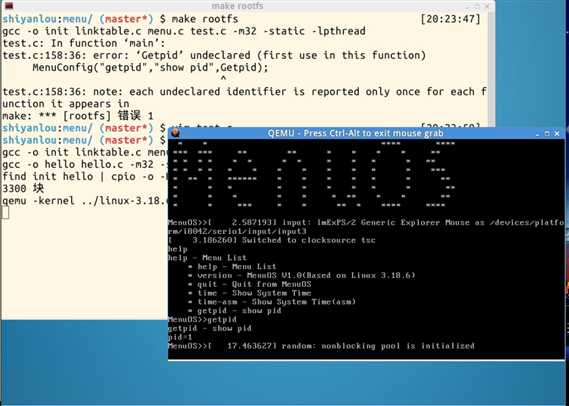Click the QEMU window title bar icon
569x406 pixels.
tap(175, 133)
